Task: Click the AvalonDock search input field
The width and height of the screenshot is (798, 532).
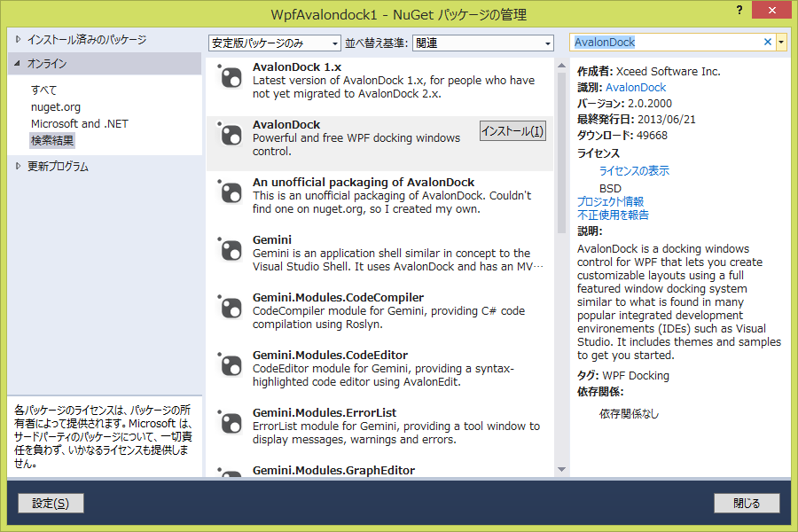Action: click(x=667, y=43)
